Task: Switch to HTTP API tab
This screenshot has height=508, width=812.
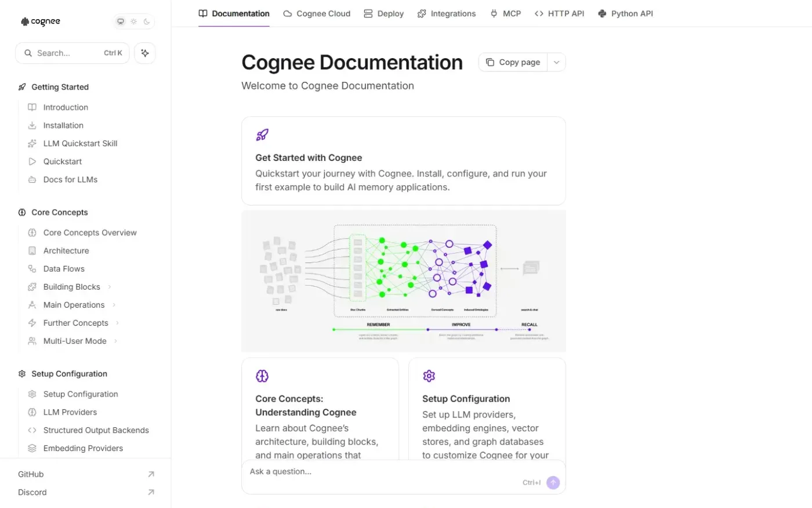Action: (559, 13)
